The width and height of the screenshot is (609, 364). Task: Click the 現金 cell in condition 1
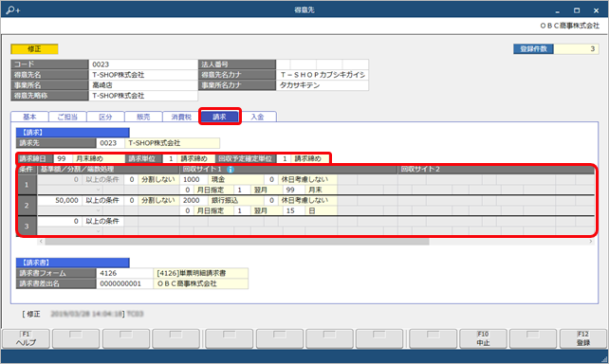click(236, 179)
